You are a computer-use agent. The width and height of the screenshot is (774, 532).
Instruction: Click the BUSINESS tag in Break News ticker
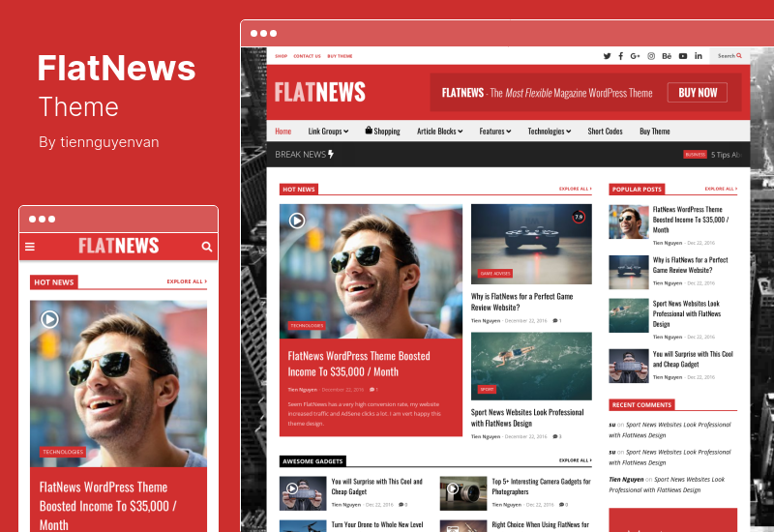click(695, 155)
